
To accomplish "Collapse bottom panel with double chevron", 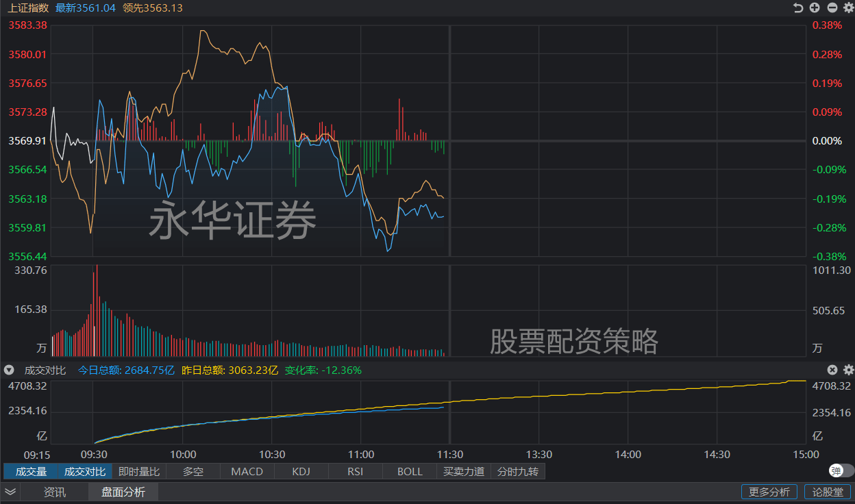I will click(x=10, y=492).
